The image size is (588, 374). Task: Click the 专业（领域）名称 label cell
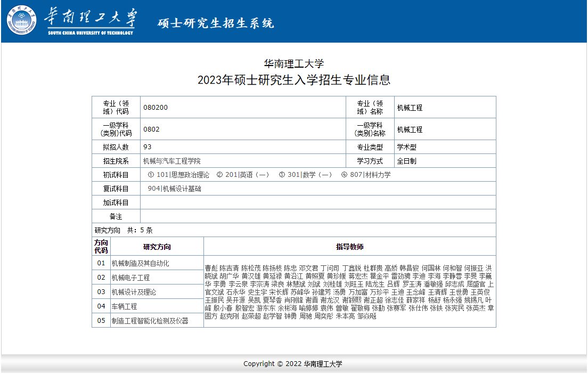(x=370, y=107)
